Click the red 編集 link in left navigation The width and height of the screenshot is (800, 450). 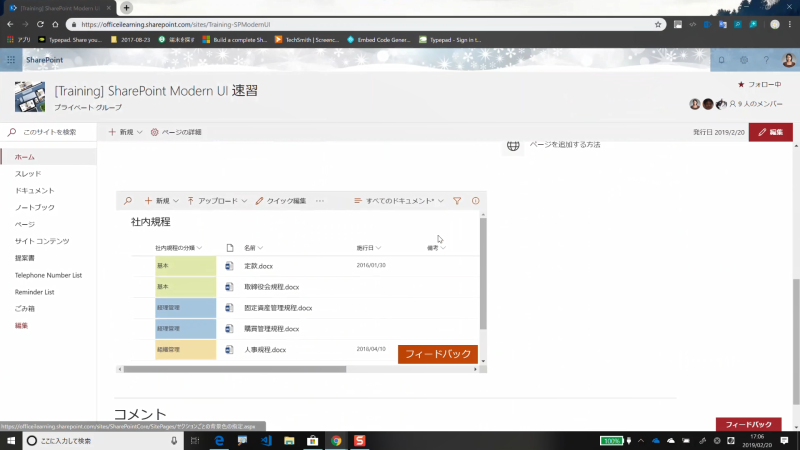point(21,326)
